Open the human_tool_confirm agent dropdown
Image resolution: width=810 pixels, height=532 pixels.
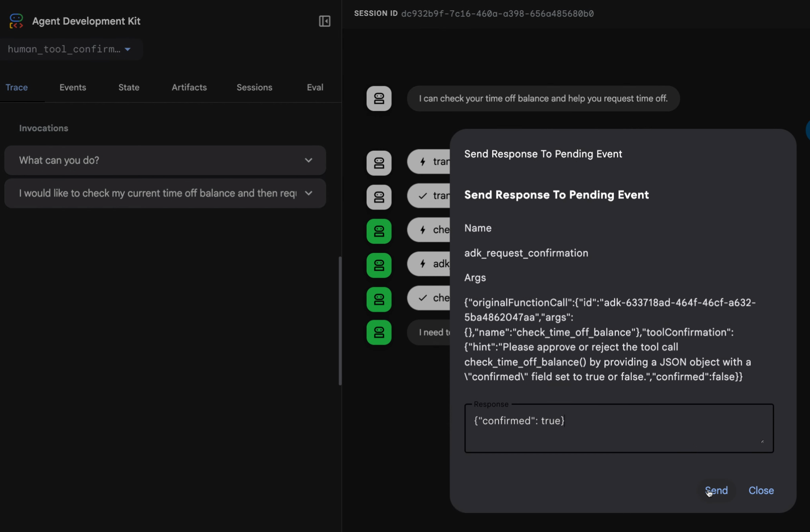point(72,49)
